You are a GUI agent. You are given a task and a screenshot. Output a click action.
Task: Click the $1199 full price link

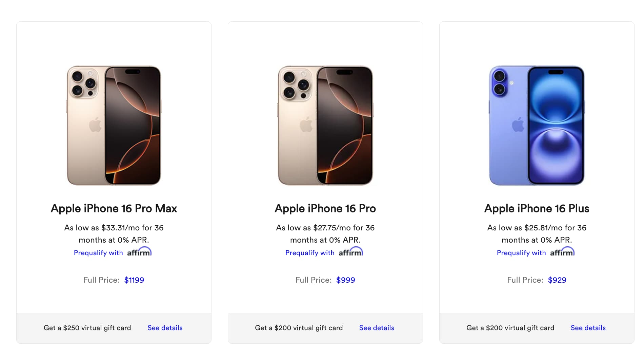(134, 280)
